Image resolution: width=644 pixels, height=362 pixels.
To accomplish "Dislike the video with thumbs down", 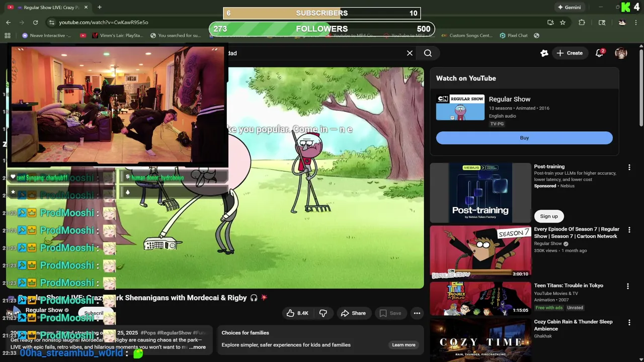I will pyautogui.click(x=323, y=313).
